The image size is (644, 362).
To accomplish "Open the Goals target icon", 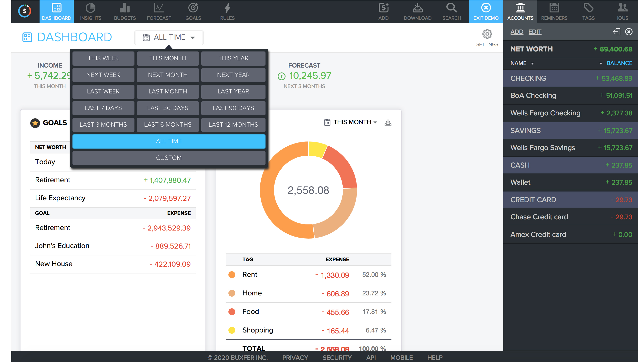I will (x=193, y=8).
